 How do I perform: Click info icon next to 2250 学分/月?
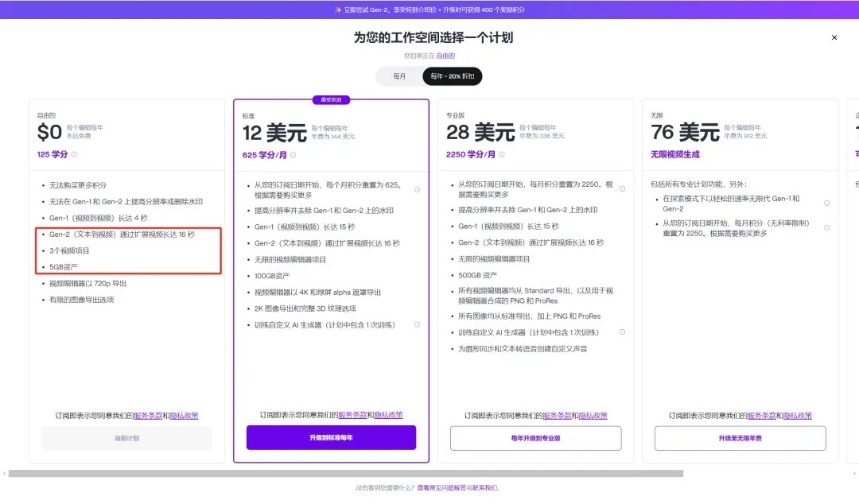502,154
